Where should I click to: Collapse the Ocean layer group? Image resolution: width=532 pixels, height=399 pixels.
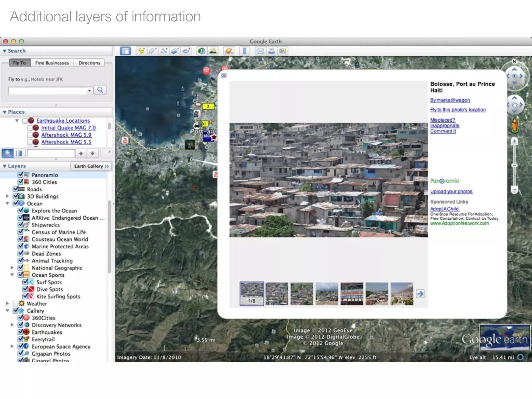[8, 203]
